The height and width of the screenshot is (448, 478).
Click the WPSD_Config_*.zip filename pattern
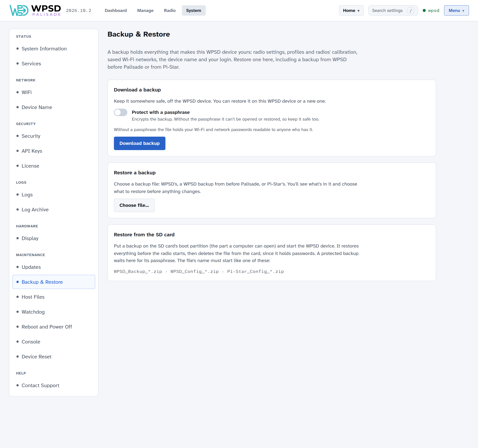pyautogui.click(x=195, y=271)
